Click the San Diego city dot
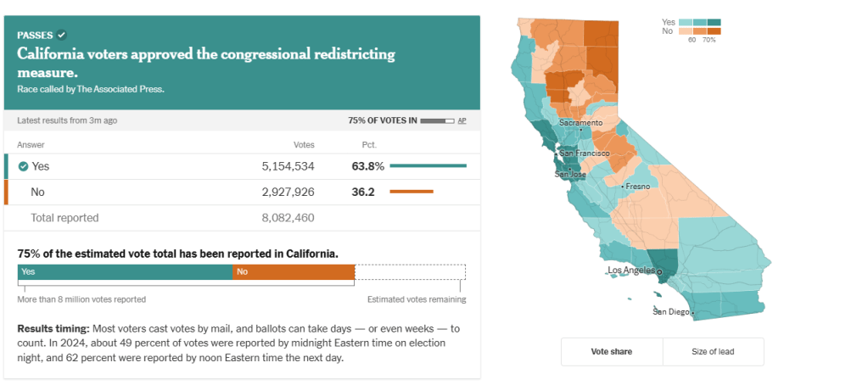The image size is (868, 385). [693, 314]
